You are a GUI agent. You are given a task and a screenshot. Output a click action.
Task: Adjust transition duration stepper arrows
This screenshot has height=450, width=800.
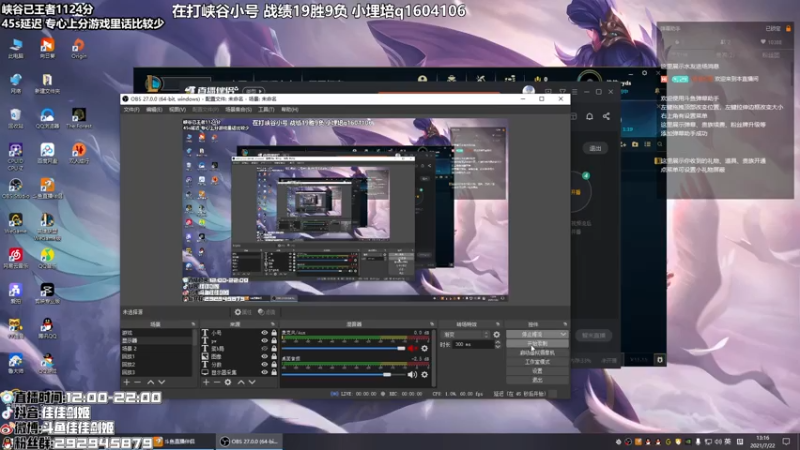(498, 344)
